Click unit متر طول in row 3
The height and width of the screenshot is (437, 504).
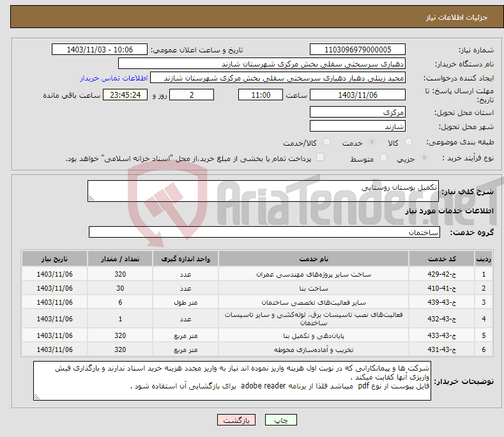pos(185,303)
